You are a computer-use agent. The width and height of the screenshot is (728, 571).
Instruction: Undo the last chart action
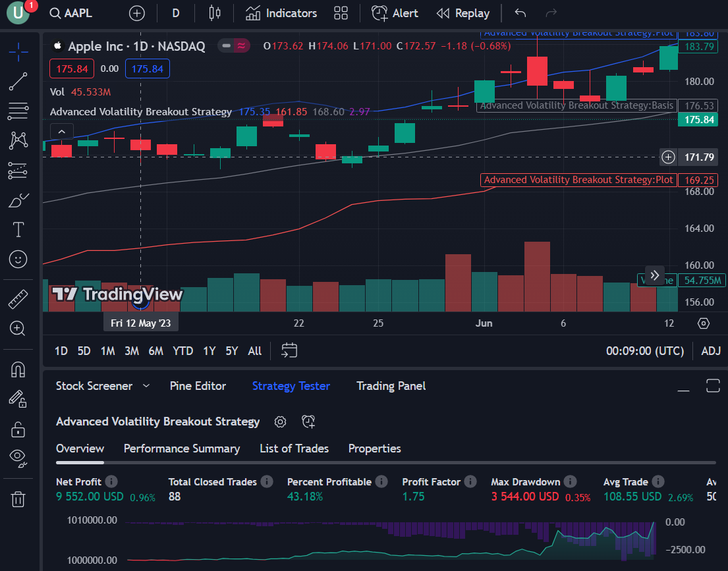tap(520, 13)
